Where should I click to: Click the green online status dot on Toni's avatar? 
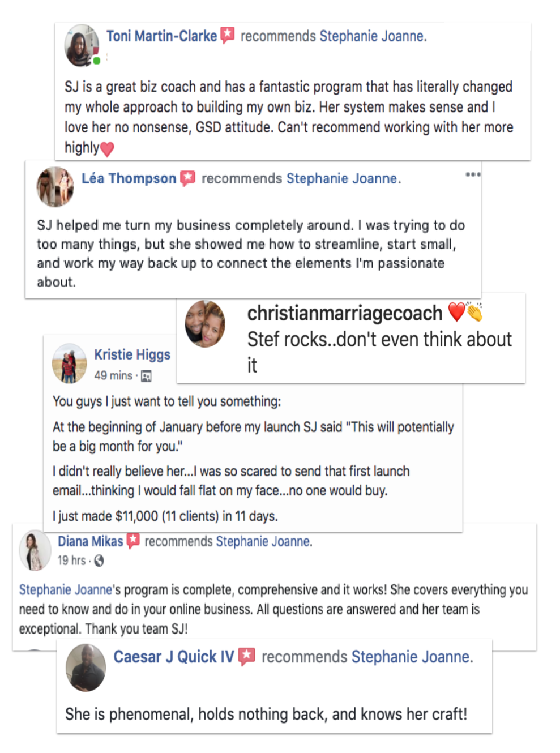pos(97,61)
